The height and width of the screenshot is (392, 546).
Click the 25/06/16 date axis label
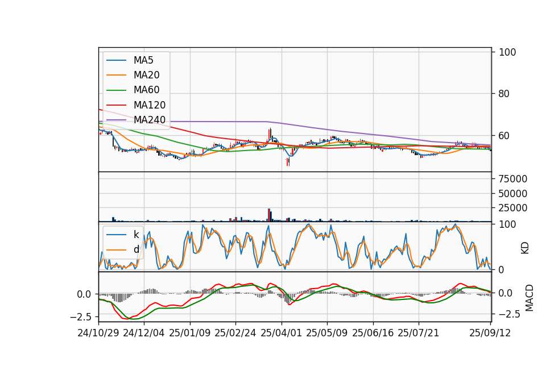[373, 333]
